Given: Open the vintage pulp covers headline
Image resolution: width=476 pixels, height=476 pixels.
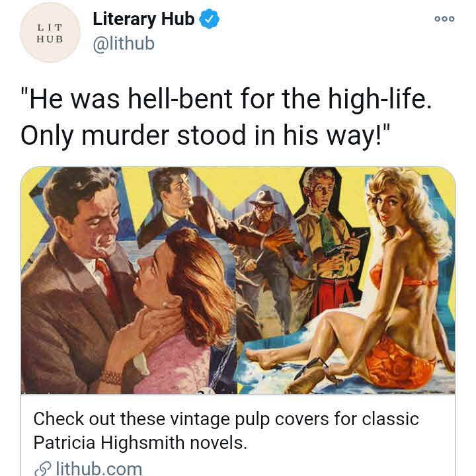Looking at the screenshot, I should [226, 431].
